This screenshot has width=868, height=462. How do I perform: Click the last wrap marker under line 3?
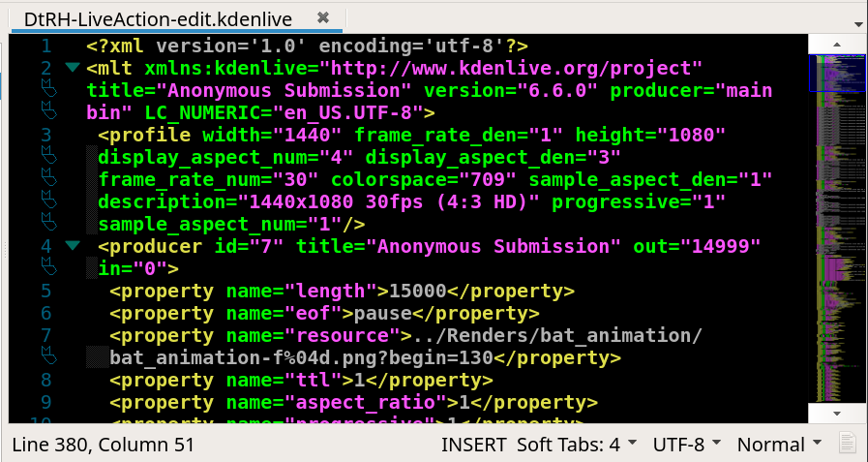(45, 224)
